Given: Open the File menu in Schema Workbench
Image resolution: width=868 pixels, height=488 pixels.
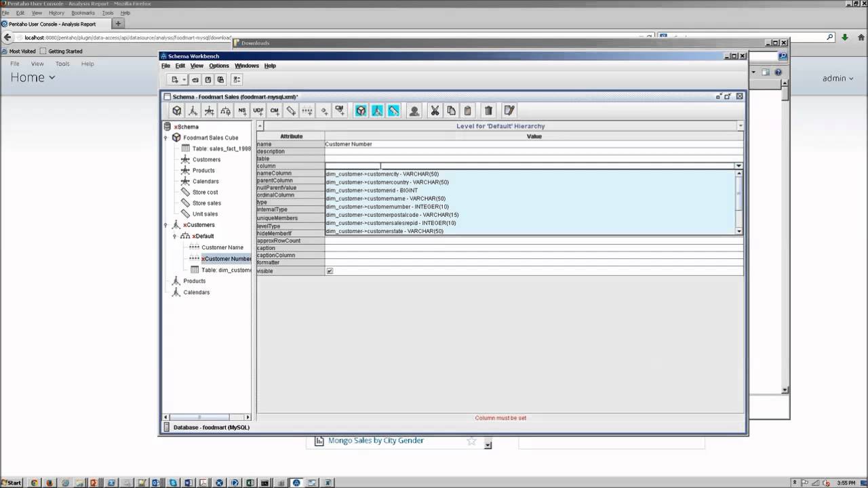Looking at the screenshot, I should (x=165, y=66).
